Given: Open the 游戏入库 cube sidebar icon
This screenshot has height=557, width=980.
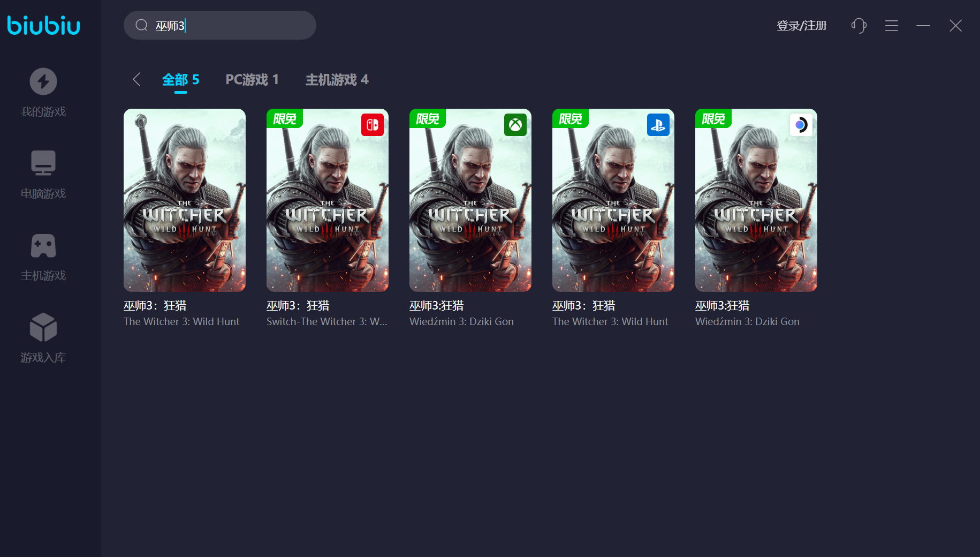Looking at the screenshot, I should click(x=43, y=327).
